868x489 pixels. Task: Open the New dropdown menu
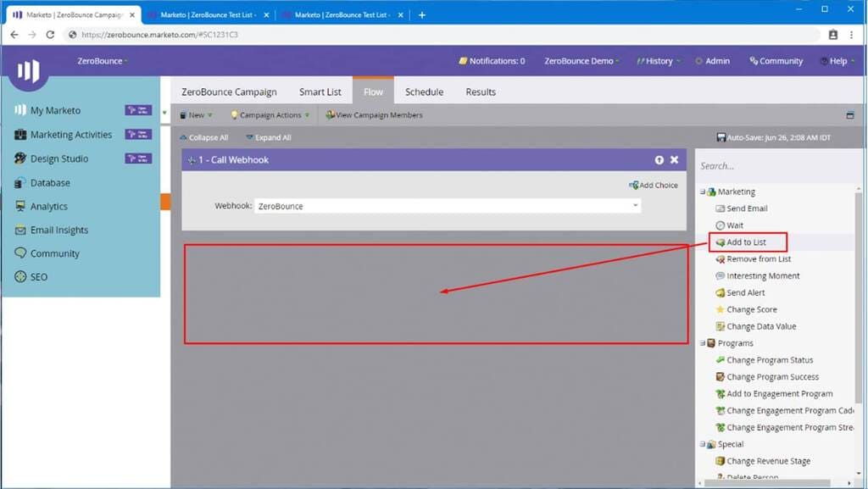click(196, 115)
